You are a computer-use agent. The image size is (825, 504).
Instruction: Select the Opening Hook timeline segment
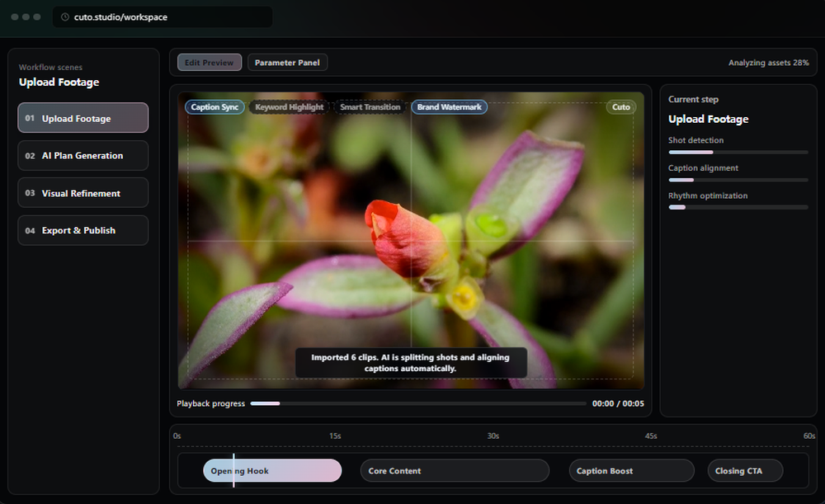tap(272, 470)
